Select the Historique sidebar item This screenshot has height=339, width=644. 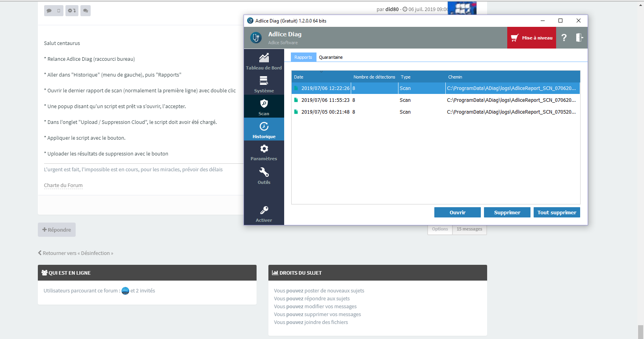(x=264, y=129)
